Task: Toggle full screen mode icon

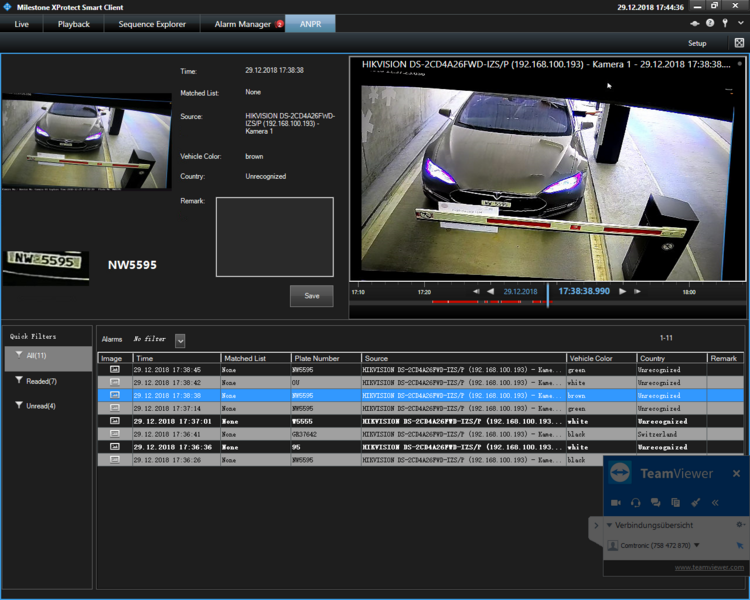Action: point(739,43)
